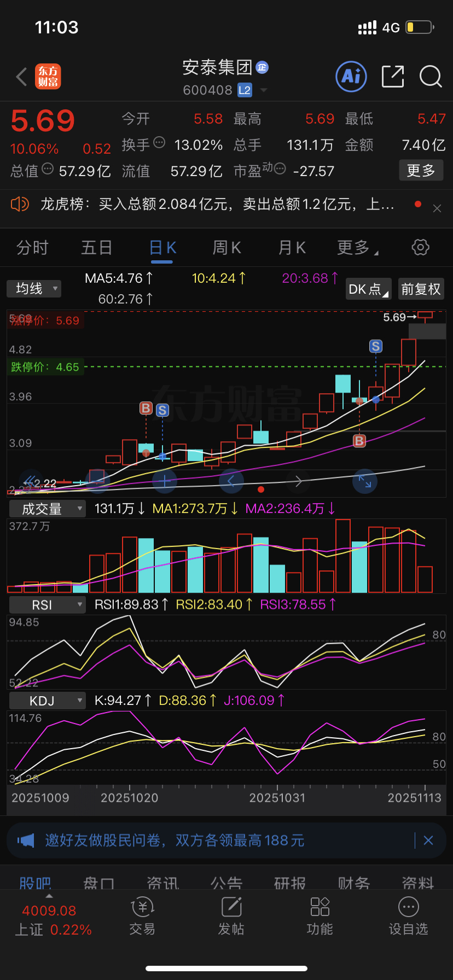Open the 东方财富 home logo
Viewport: 453px width, 980px height.
tap(48, 77)
